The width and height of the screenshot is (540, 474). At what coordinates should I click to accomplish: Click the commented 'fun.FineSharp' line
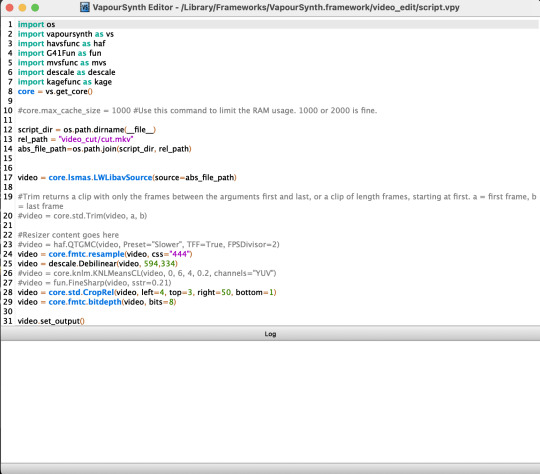click(x=94, y=283)
